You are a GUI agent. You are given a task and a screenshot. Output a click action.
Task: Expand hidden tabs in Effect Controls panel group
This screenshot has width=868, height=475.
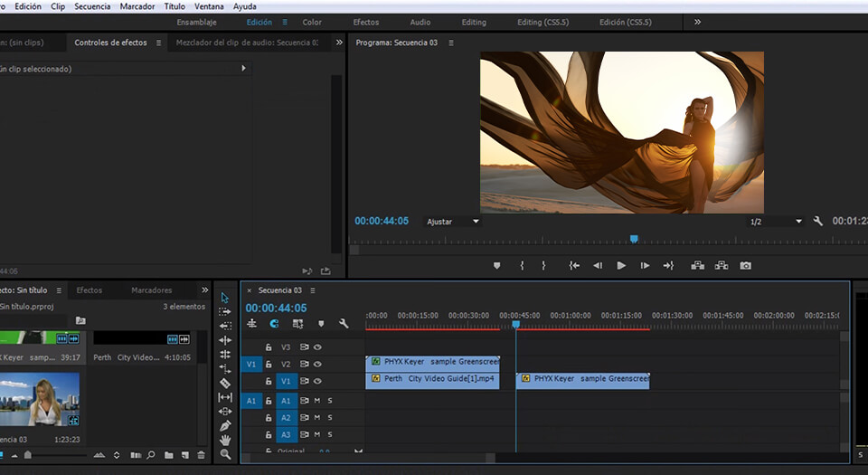coord(339,43)
